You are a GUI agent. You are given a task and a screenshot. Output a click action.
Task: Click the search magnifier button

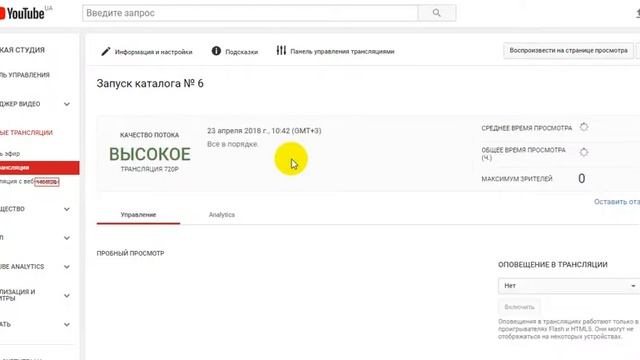tap(437, 13)
